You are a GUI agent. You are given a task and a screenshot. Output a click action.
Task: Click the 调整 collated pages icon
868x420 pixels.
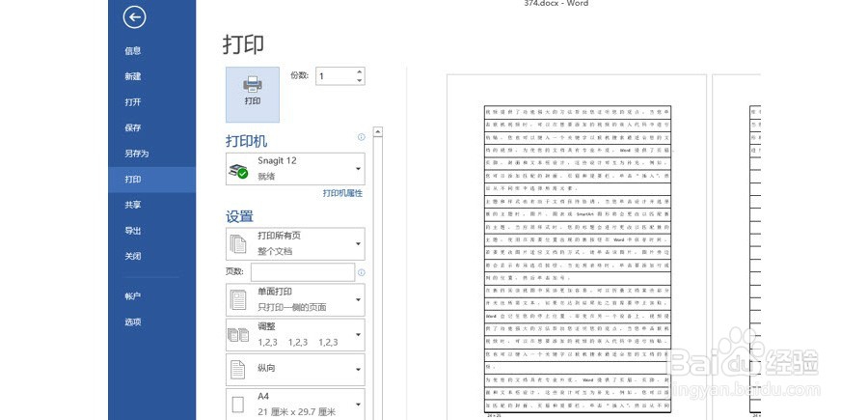238,335
